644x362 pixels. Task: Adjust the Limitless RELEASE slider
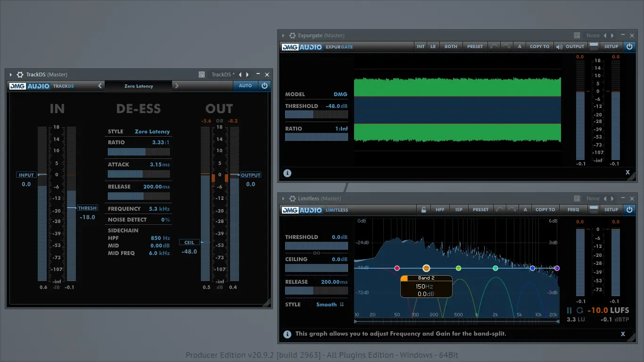(x=316, y=291)
